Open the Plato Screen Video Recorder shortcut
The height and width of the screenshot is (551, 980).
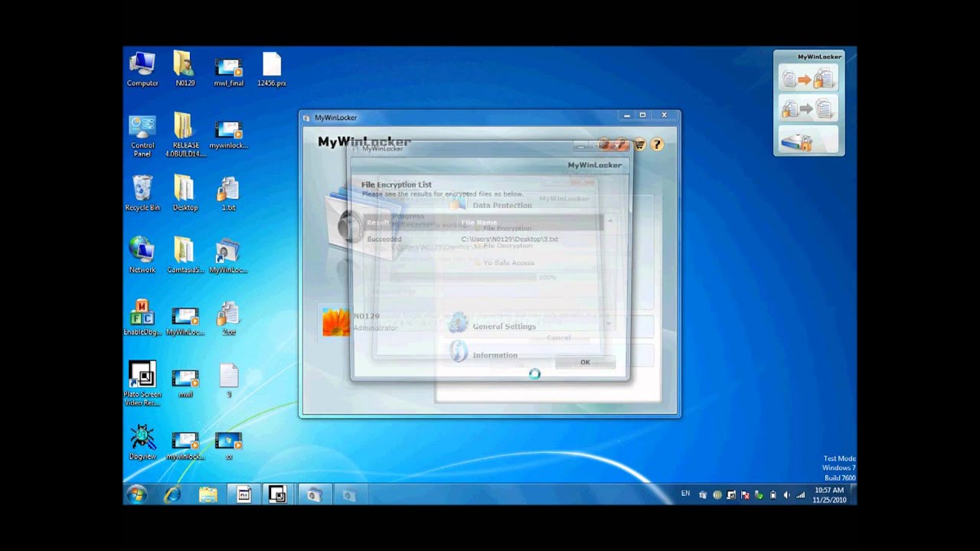click(x=142, y=383)
